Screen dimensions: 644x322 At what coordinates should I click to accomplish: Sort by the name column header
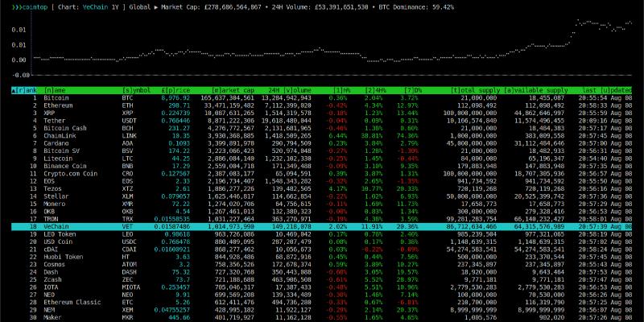pos(56,89)
